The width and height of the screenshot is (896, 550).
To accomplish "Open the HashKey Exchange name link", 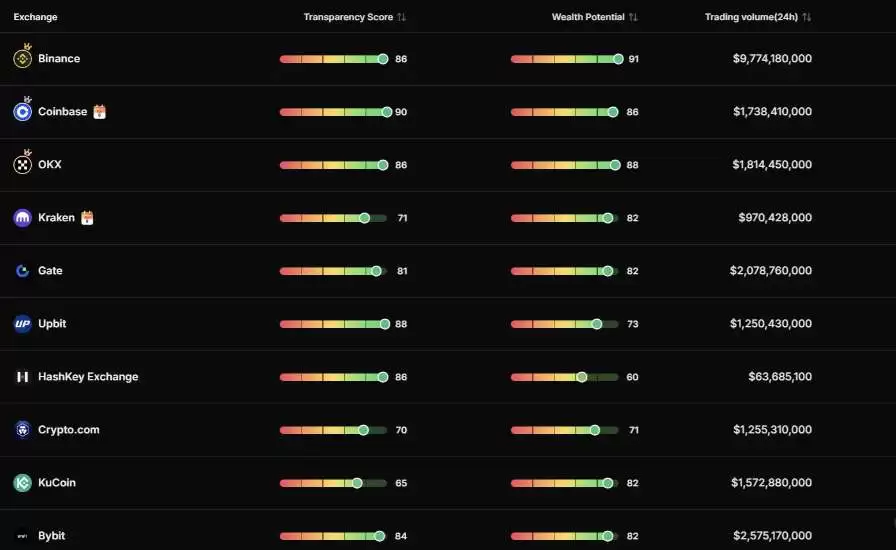I will coord(88,377).
